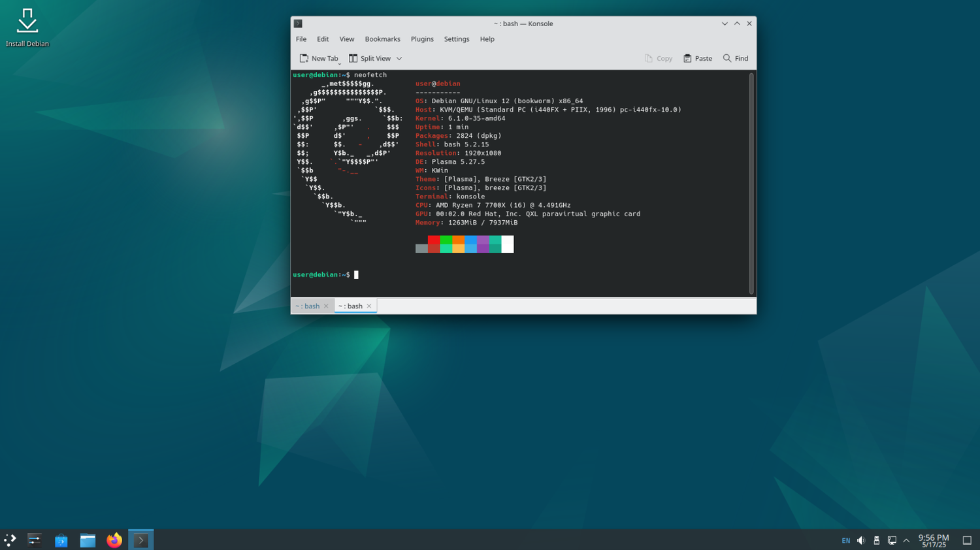The image size is (980, 550).
Task: Click the 'Host: KVM/QEMU' line
Action: point(548,110)
